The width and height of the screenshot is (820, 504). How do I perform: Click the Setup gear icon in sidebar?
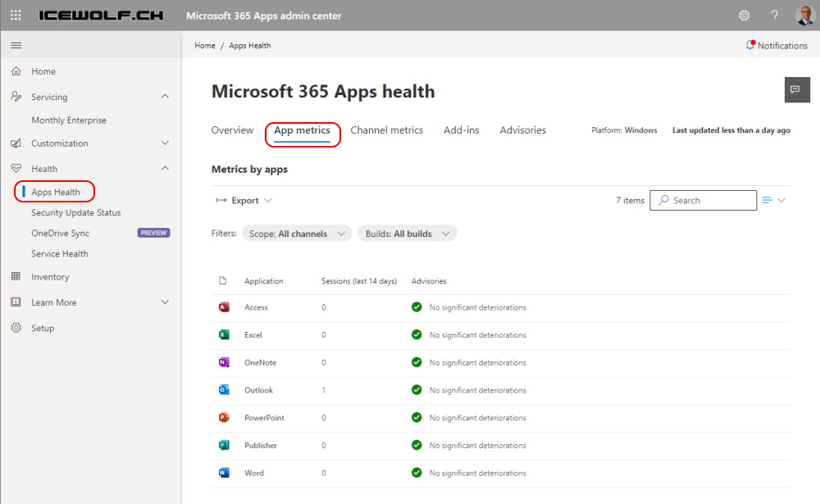[x=16, y=328]
